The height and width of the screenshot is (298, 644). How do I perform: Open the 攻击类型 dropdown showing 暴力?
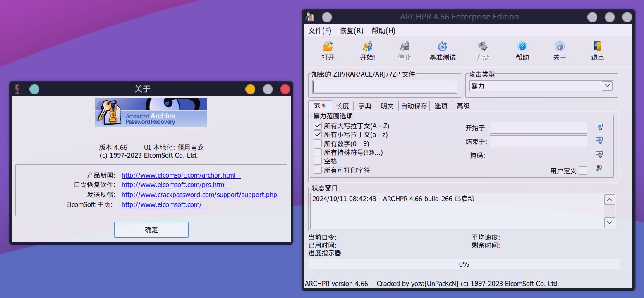click(x=541, y=86)
